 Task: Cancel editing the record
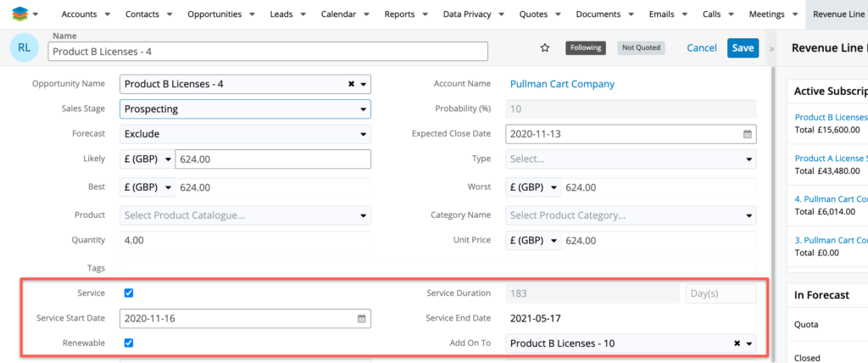[701, 48]
